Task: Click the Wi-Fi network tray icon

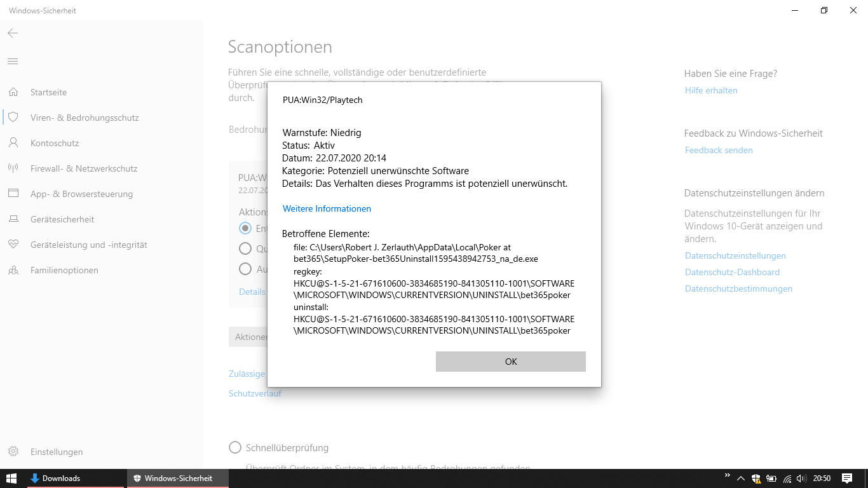Action: [787, 478]
